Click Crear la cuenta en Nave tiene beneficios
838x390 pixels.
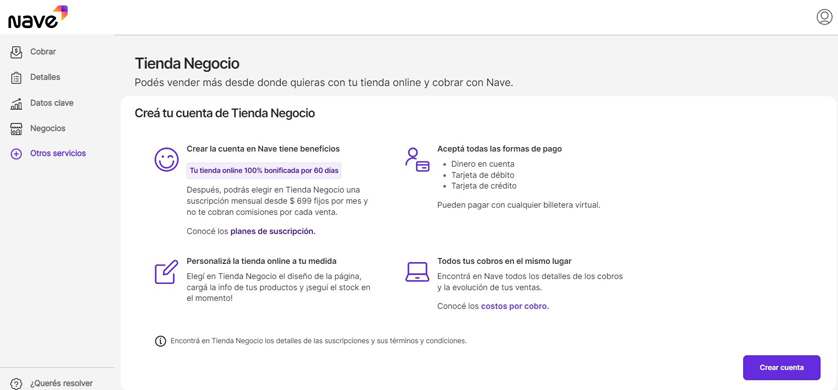coord(263,149)
